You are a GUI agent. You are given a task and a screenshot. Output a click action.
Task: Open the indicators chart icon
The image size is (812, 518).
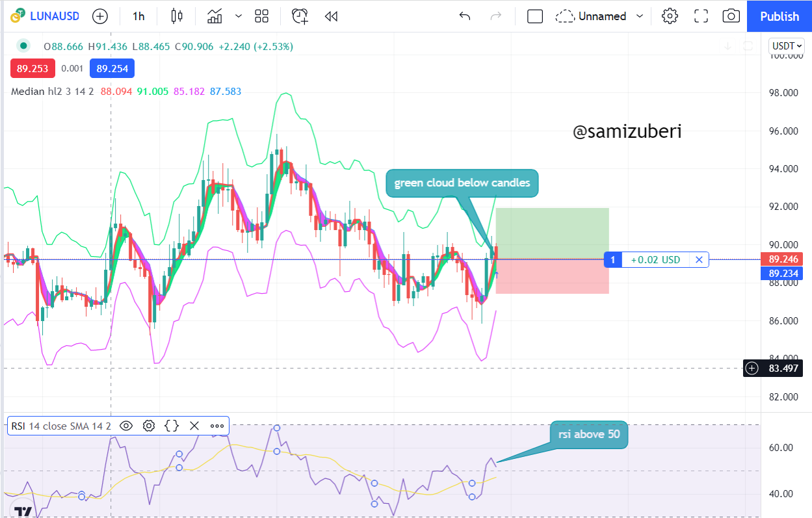point(215,16)
